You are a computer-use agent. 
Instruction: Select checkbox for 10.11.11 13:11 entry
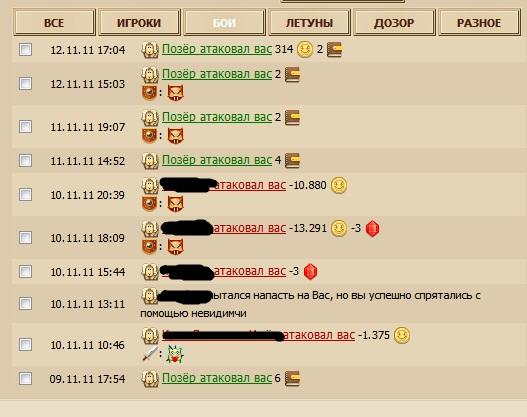(26, 303)
